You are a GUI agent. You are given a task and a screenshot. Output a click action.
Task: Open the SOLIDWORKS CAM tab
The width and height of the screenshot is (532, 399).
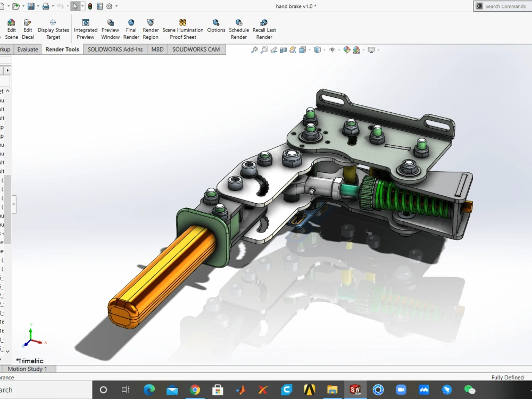tap(196, 49)
